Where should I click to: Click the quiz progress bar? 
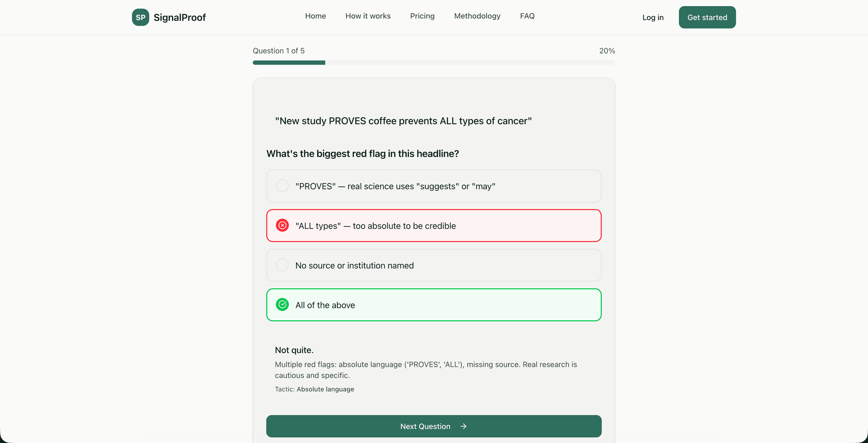pos(434,62)
